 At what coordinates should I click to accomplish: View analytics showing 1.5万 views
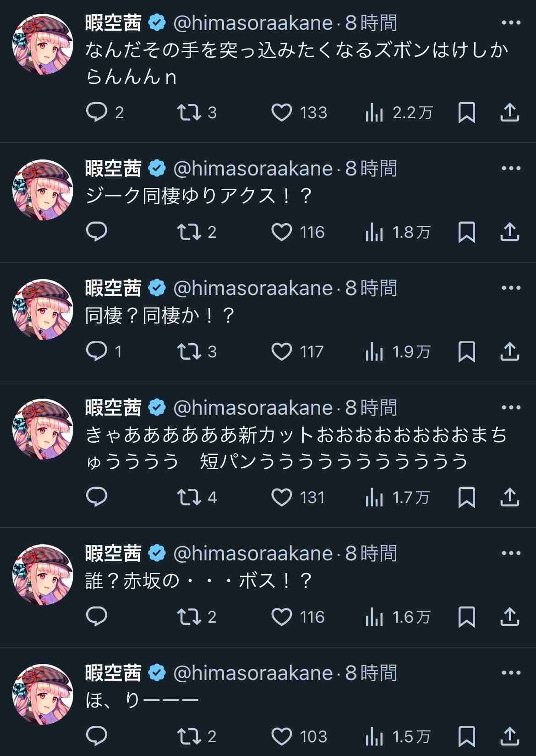point(398,736)
